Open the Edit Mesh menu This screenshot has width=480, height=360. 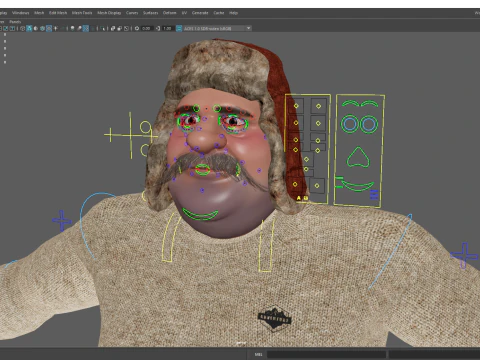click(58, 13)
